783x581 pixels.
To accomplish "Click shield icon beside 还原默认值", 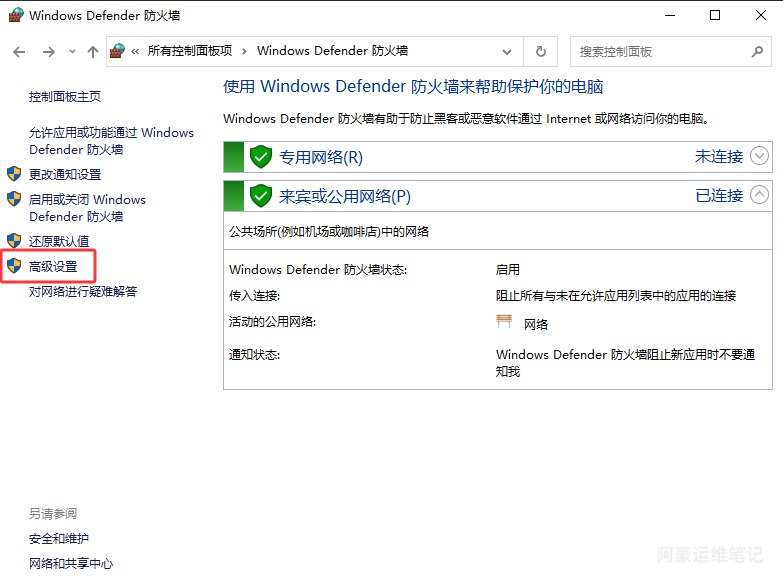I will (14, 241).
